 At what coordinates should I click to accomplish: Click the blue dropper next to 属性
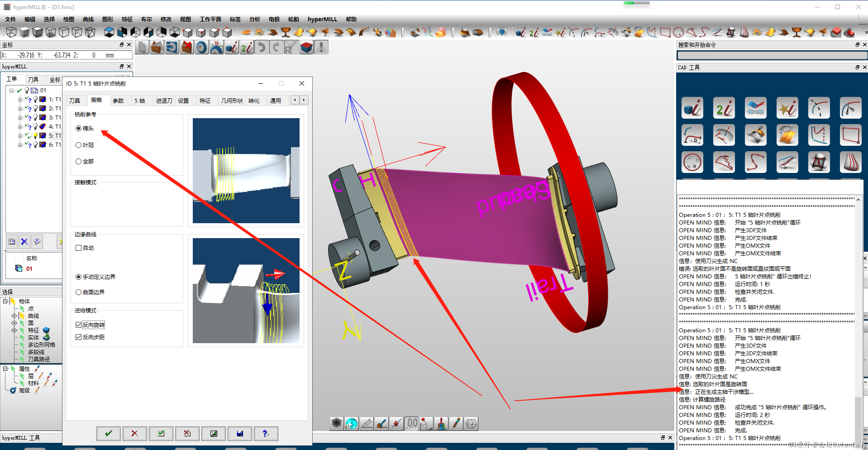tap(37, 369)
